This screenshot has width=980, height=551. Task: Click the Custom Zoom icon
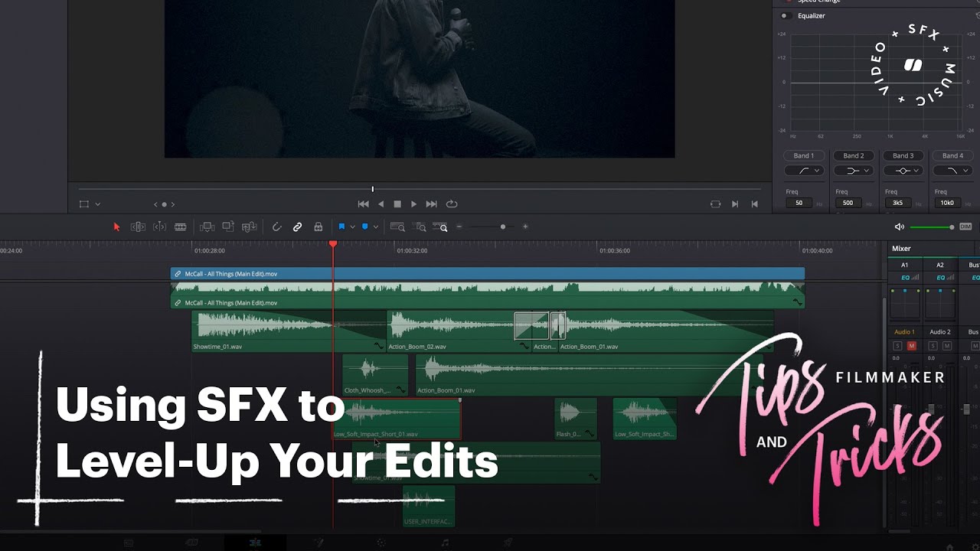(440, 227)
